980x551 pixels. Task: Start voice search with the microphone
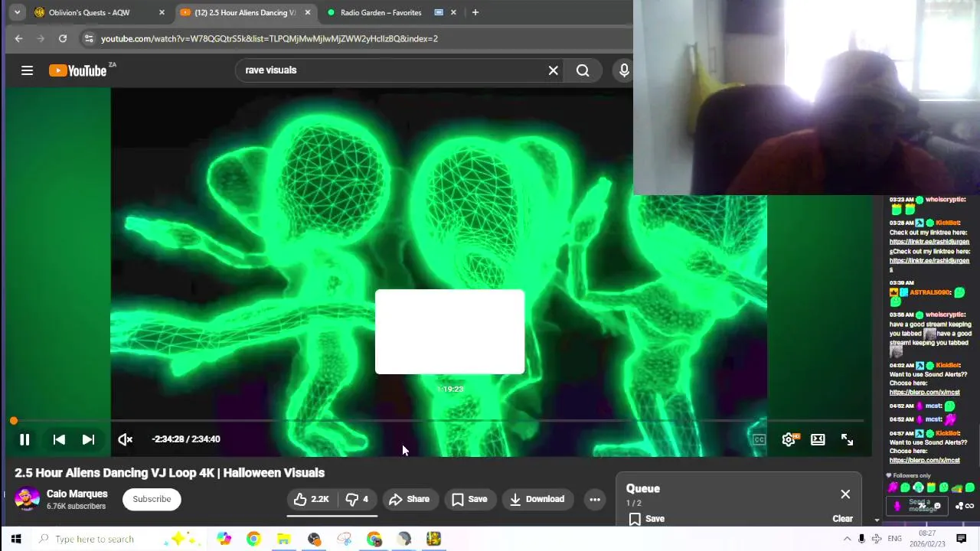pyautogui.click(x=624, y=70)
